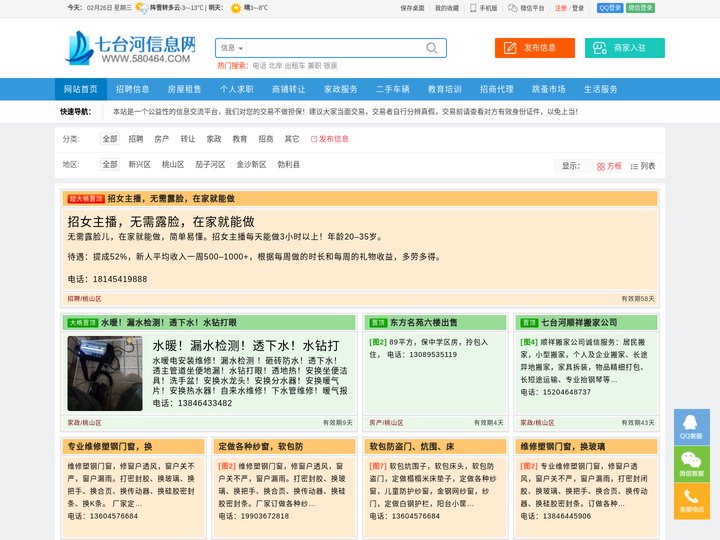The image size is (720, 540).
Task: Select 全部 in the 分类 filter
Action: (x=110, y=139)
